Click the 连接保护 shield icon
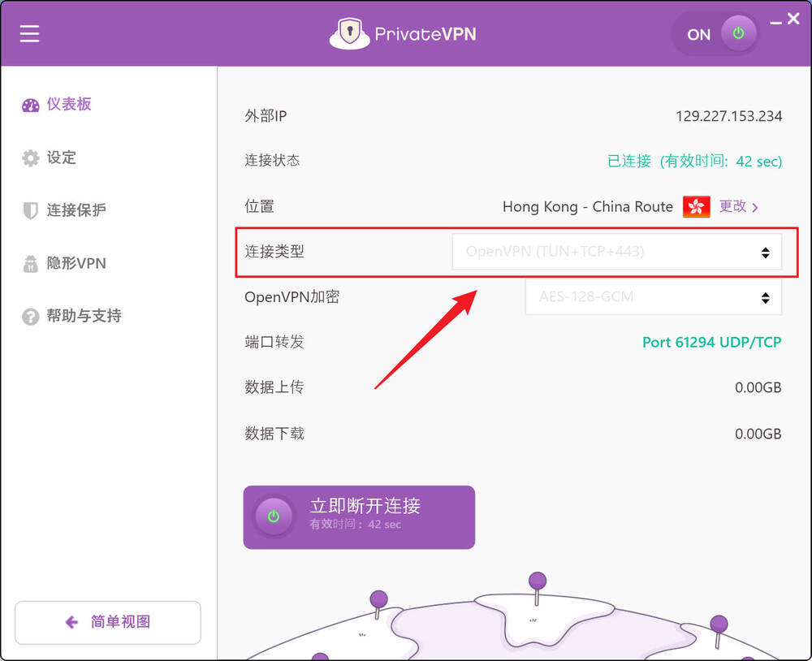812x661 pixels. tap(31, 210)
